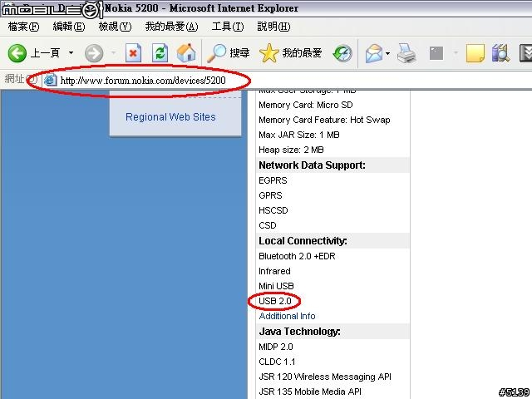
Task: Open the Forward history dropdown arrow
Action: pos(114,53)
